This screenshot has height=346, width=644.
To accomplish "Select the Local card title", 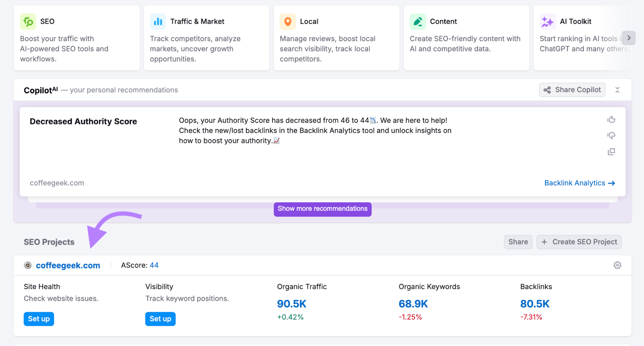I will [x=309, y=22].
